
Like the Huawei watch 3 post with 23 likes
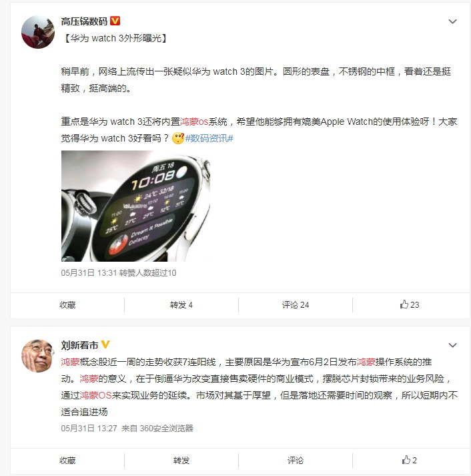click(410, 304)
